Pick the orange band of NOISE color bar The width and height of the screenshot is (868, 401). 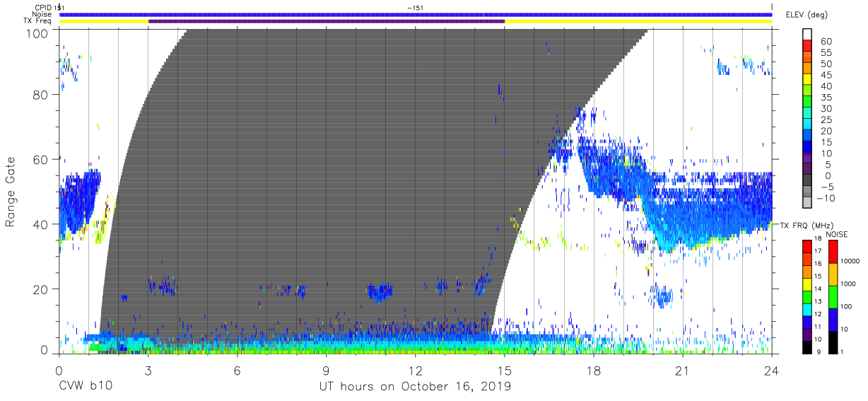point(833,273)
